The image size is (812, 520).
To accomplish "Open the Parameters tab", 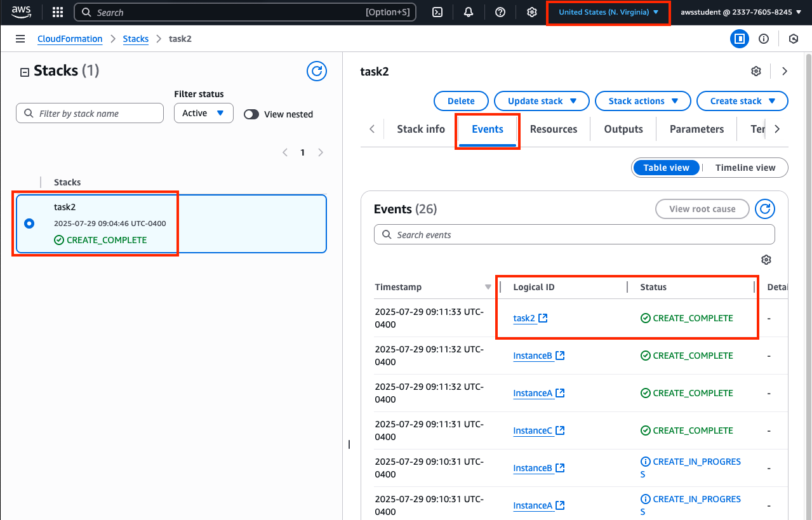I will click(696, 129).
